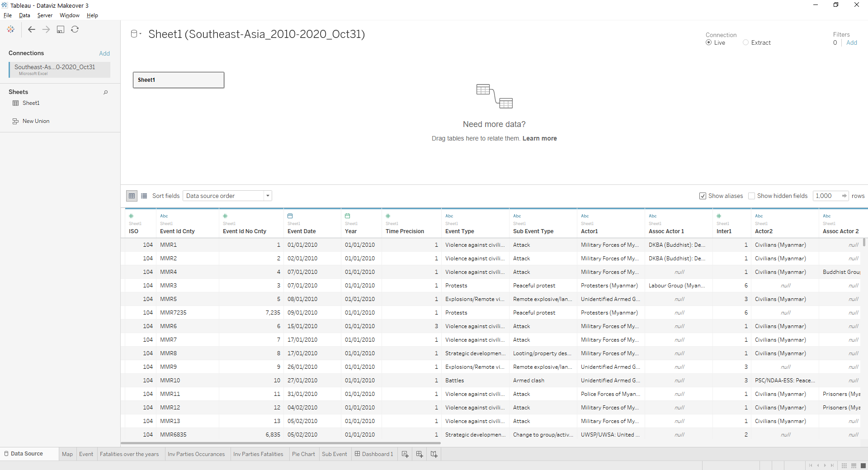Click Add to create a data source filter
This screenshot has height=470, width=868.
852,42
